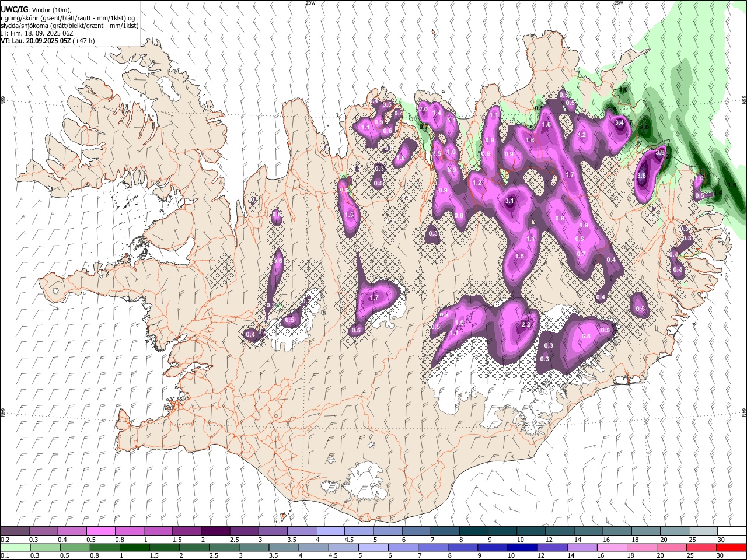Click the '0.1' label of the lower legend
Image resolution: width=747 pixels, height=560 pixels.
[5, 556]
